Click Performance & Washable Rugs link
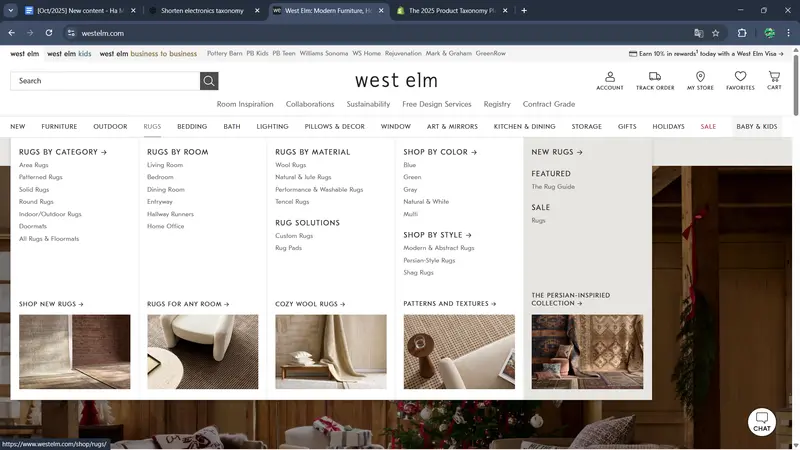Image resolution: width=800 pixels, height=450 pixels. (319, 189)
